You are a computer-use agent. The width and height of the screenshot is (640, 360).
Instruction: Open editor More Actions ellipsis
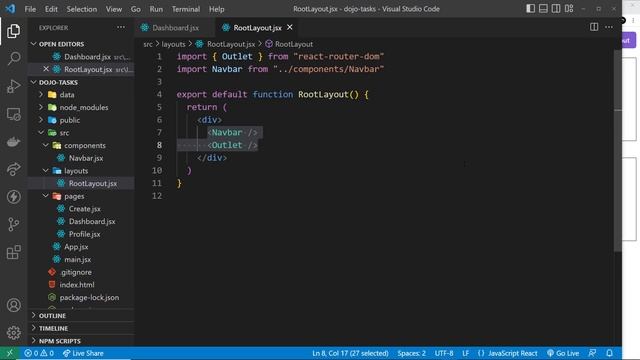coord(609,27)
